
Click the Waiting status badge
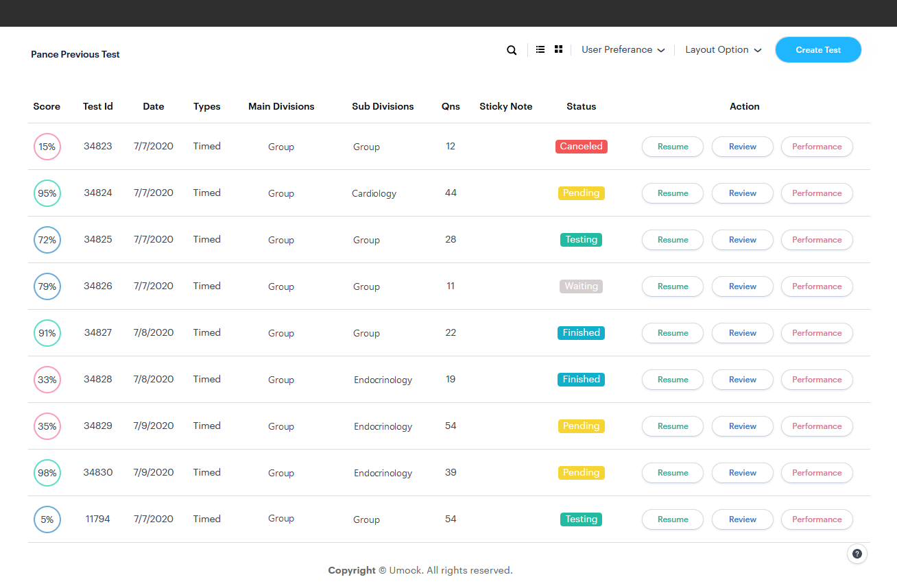(582, 286)
